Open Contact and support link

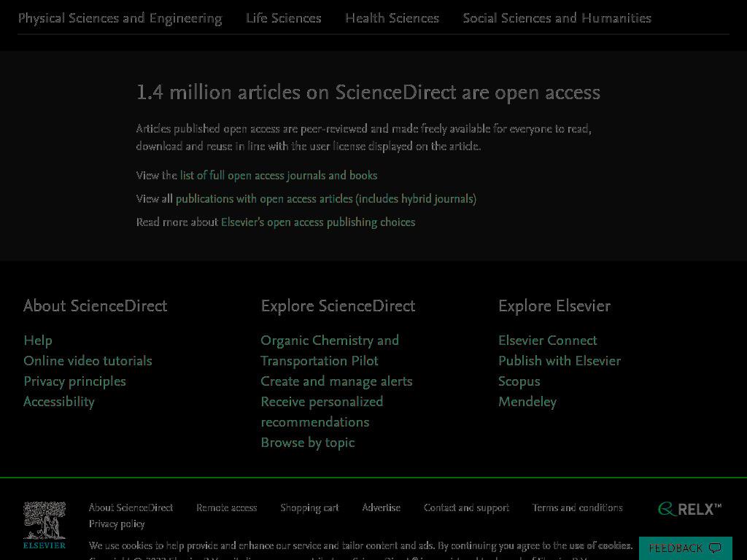(466, 507)
